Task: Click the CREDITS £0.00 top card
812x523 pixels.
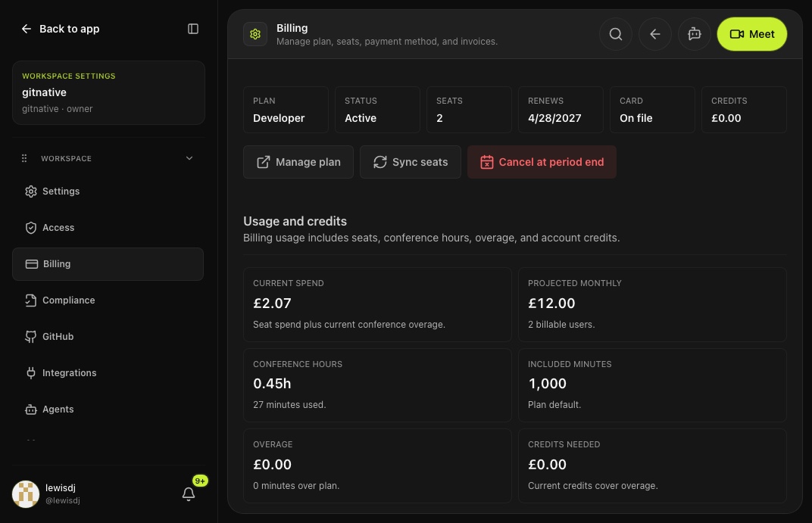Action: coord(744,110)
